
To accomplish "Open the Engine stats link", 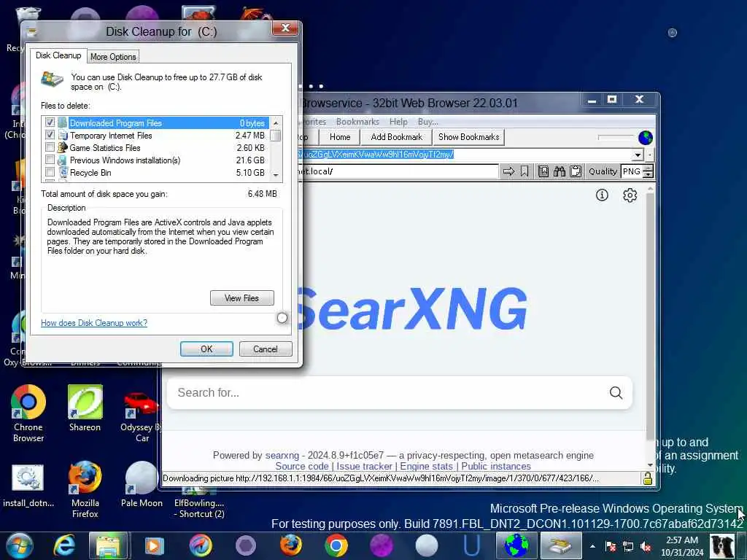I will [x=426, y=466].
